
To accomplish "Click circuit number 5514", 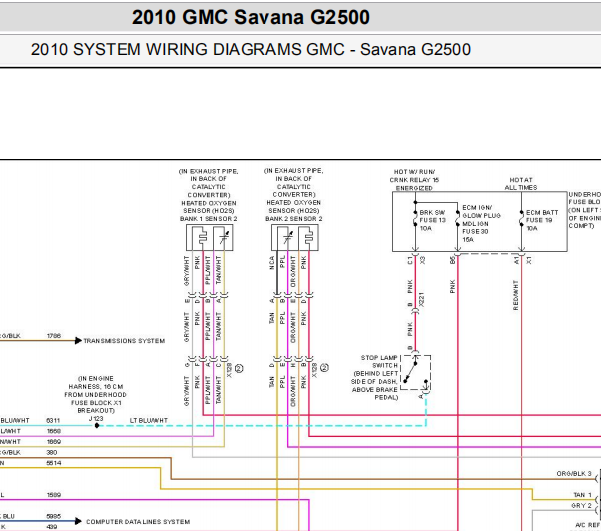I will (x=53, y=463).
